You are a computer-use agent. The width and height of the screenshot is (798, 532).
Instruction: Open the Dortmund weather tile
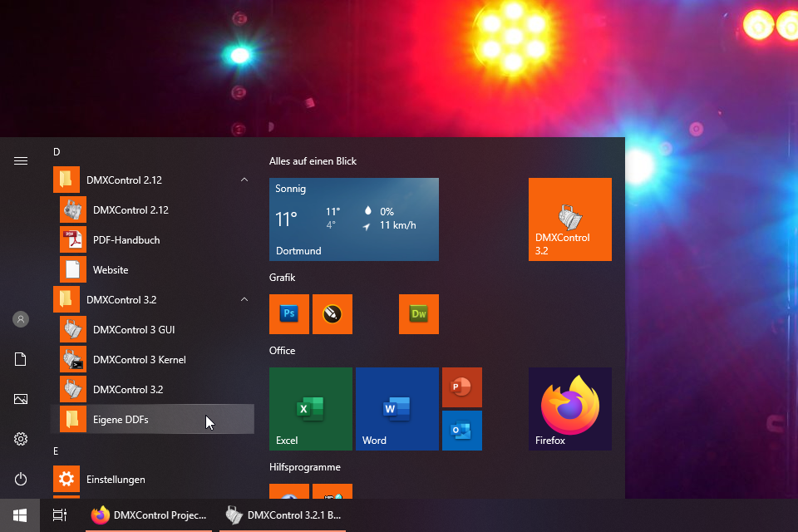(354, 219)
